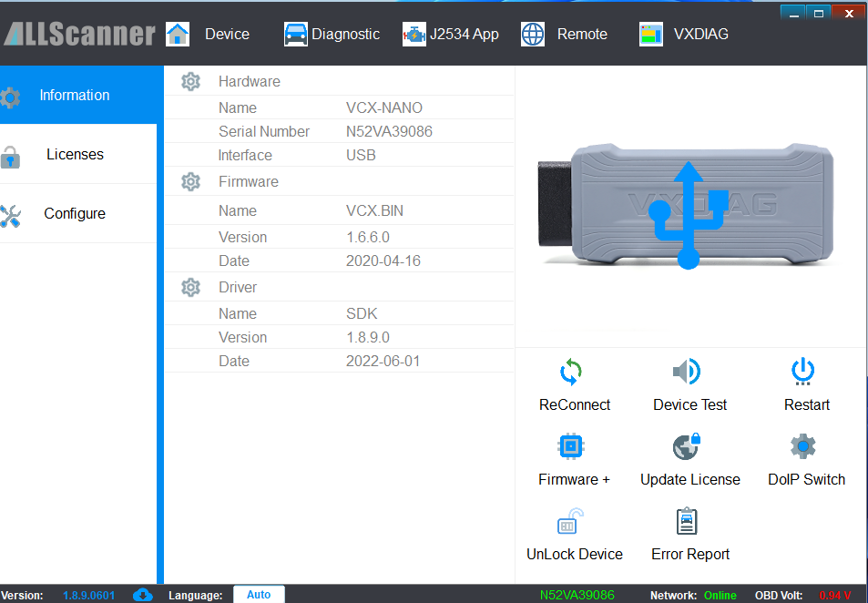Click the Update License globe icon
The height and width of the screenshot is (603, 868).
tap(688, 446)
